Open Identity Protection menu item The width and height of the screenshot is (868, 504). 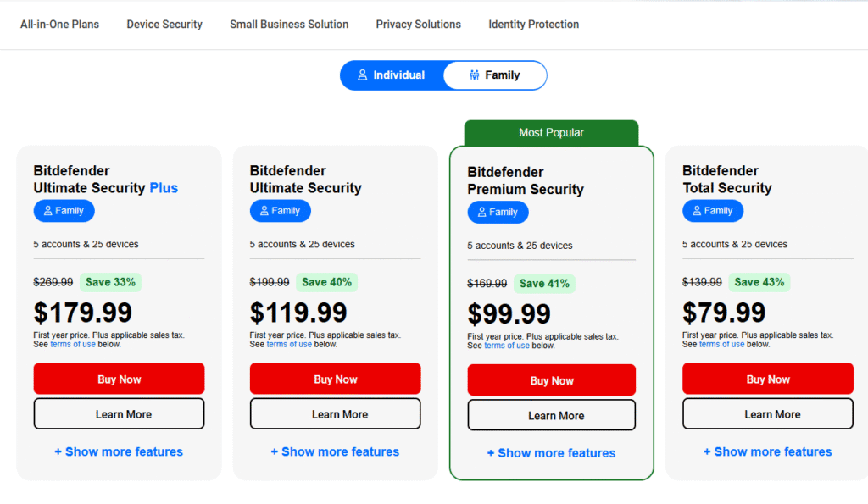[x=534, y=25]
